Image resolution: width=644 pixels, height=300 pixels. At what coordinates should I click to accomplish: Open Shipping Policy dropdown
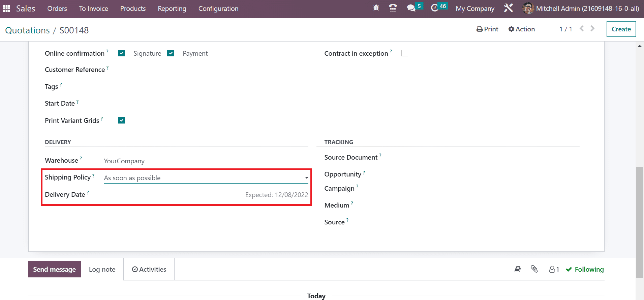pos(206,178)
